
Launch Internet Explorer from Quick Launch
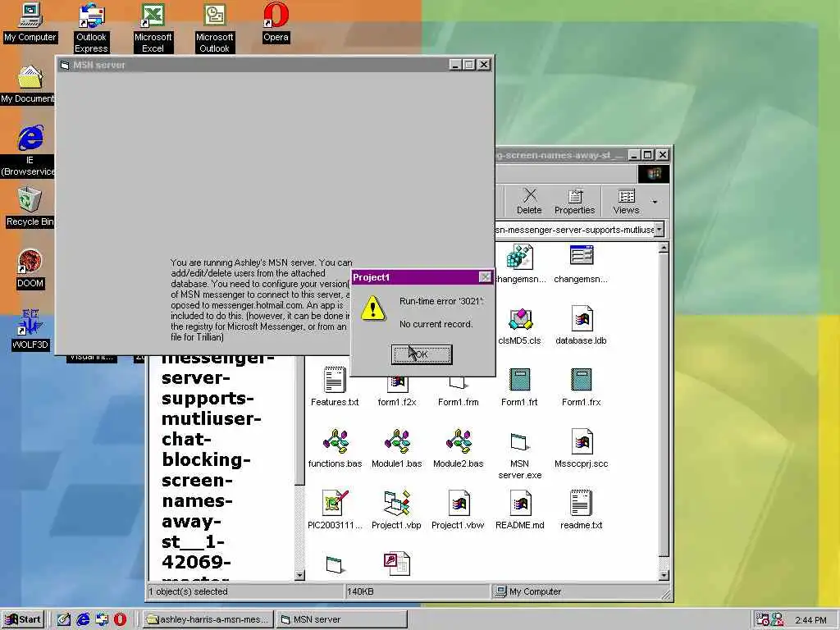83,619
